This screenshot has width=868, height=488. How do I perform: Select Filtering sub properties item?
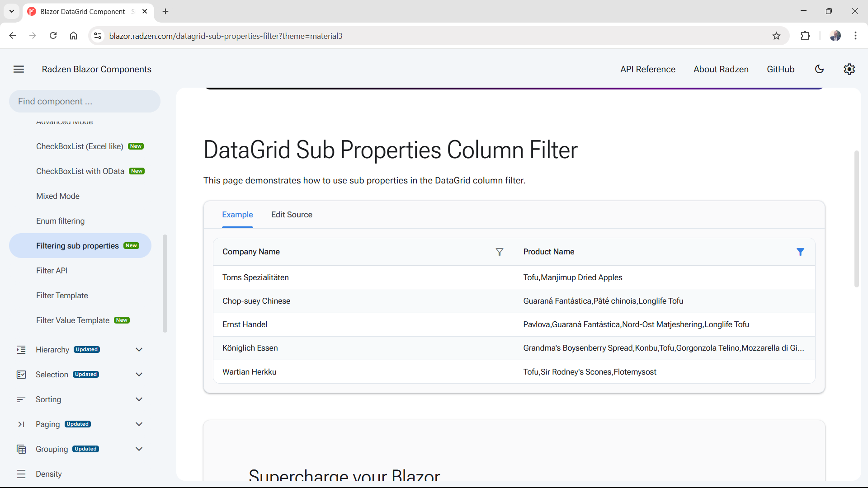click(80, 246)
